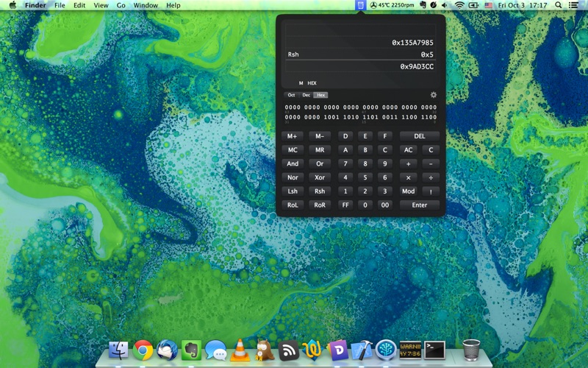The image size is (588, 368).
Task: Click the Xor operator button
Action: 320,177
